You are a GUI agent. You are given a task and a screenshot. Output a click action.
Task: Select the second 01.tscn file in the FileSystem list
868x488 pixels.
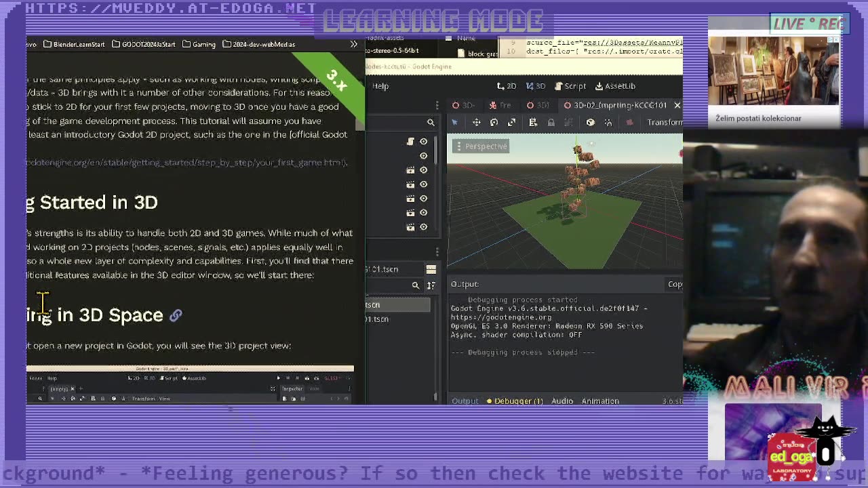tap(397, 319)
